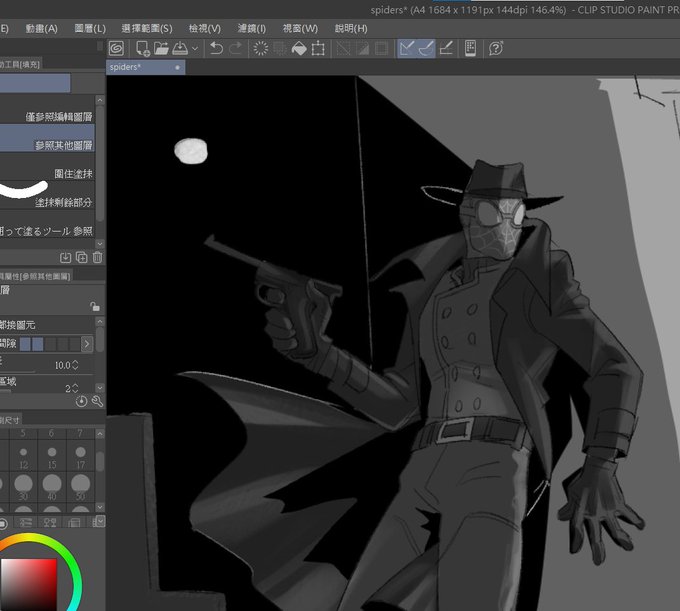The height and width of the screenshot is (611, 680).
Task: Open the 選擇範圍(S) menu
Action: coord(147,29)
